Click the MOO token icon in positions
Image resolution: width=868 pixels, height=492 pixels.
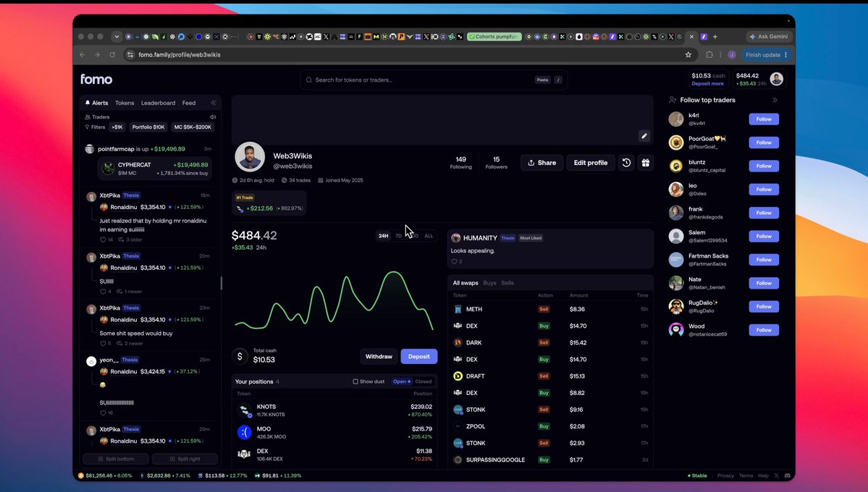coord(244,432)
